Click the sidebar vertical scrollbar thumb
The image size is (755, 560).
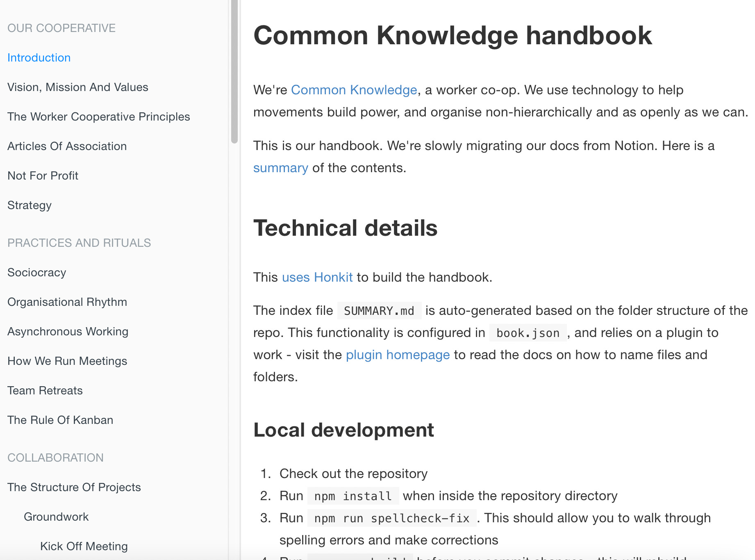coord(234,72)
